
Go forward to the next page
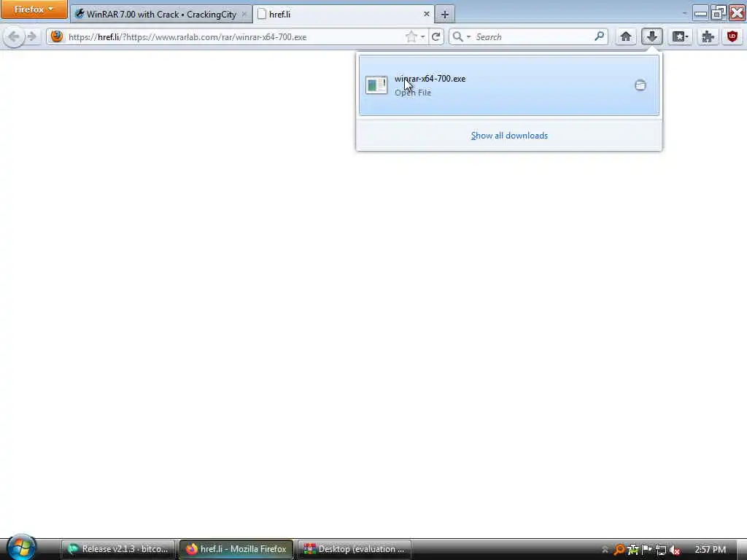point(32,36)
